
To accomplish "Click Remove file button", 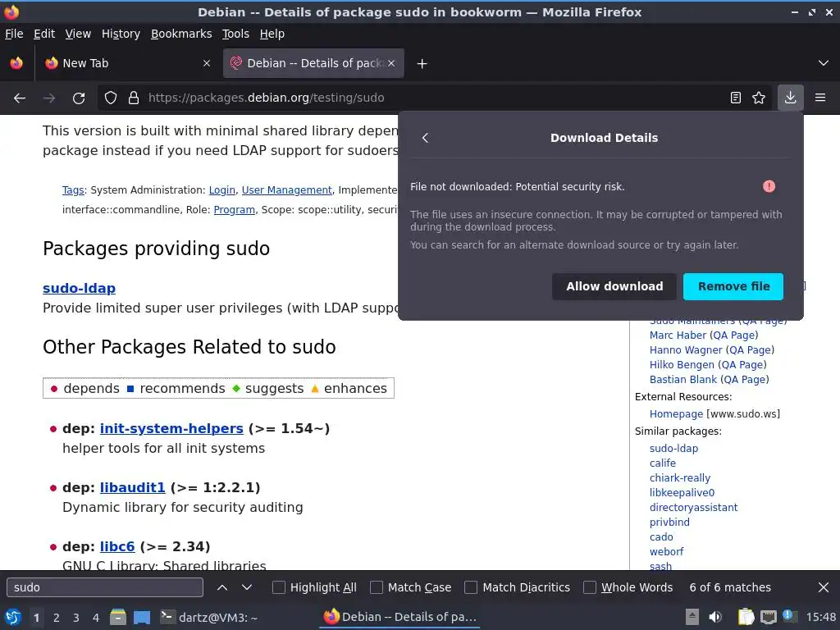I will click(x=733, y=286).
